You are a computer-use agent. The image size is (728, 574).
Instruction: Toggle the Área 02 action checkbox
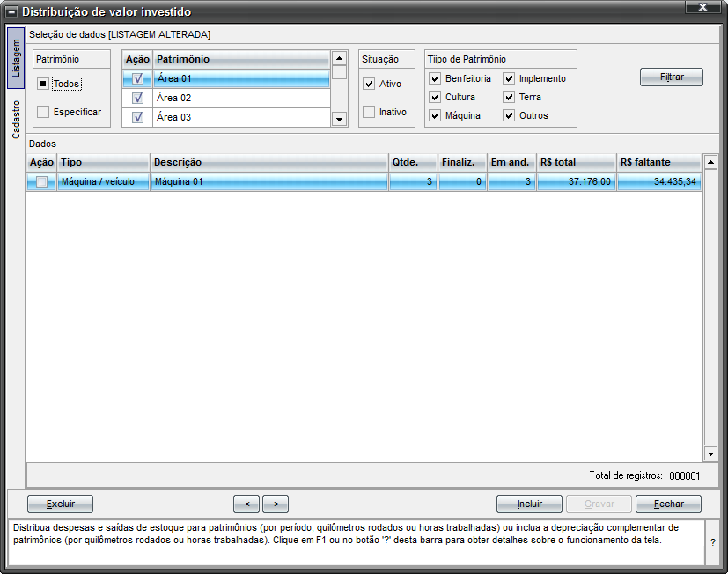(x=138, y=98)
